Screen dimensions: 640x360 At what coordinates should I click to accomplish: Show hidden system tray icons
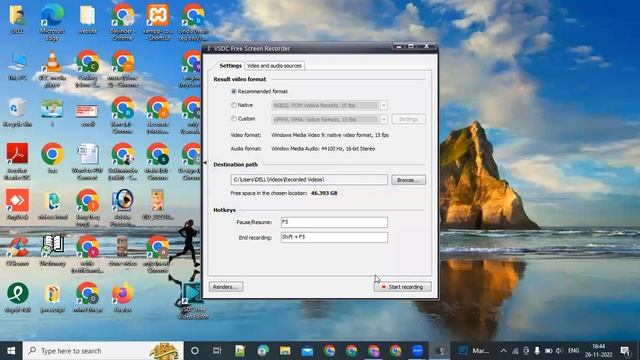[503, 351]
